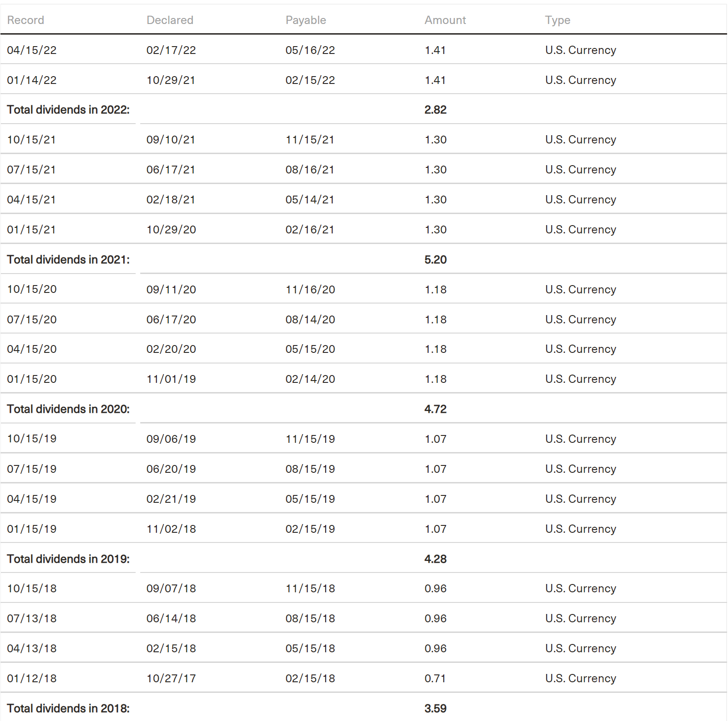Select declared date 09/11/20

pyautogui.click(x=171, y=290)
